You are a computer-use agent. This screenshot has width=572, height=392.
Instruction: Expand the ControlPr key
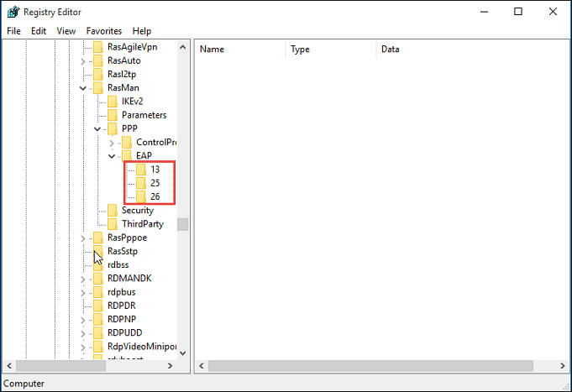tap(112, 143)
